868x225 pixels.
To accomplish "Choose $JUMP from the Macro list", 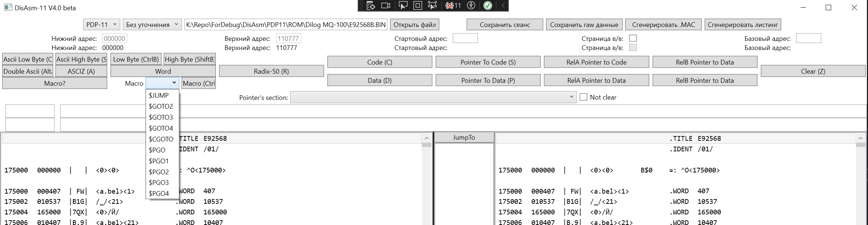I will [159, 96].
